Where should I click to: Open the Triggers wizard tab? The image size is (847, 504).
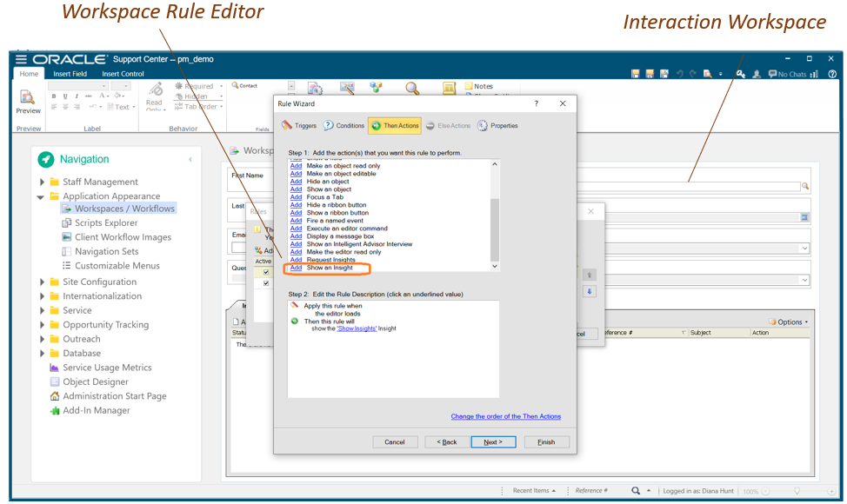[x=299, y=126]
